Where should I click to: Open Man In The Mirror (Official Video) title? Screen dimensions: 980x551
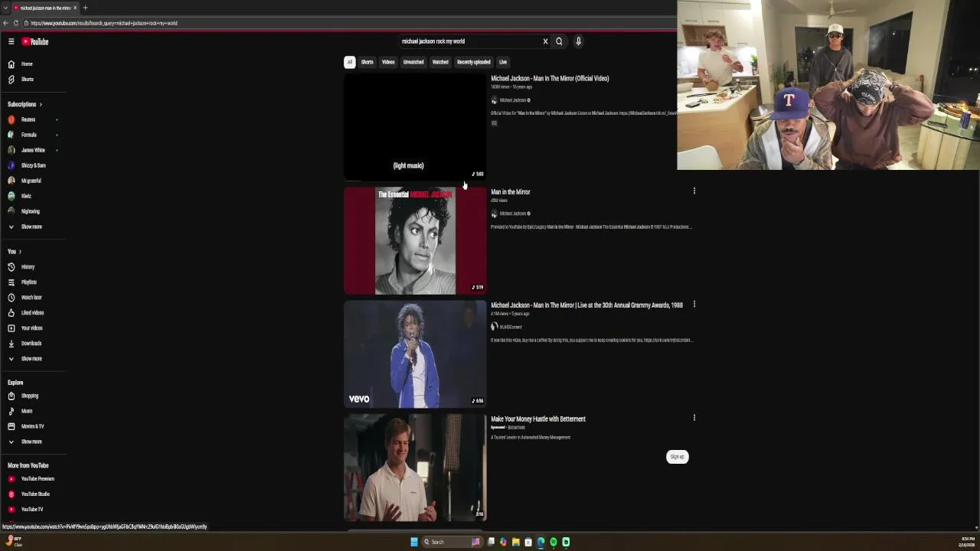tap(550, 78)
